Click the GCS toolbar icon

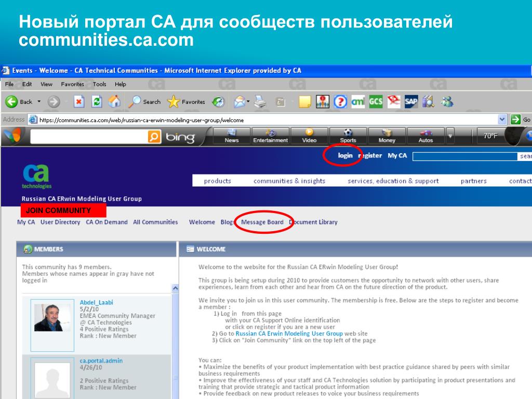coord(376,101)
